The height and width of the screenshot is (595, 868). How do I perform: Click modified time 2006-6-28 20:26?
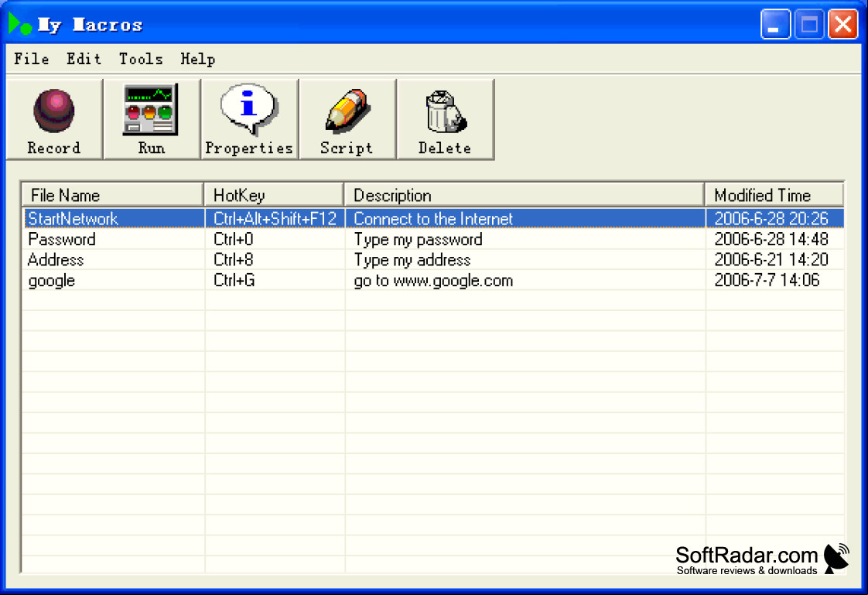click(771, 219)
